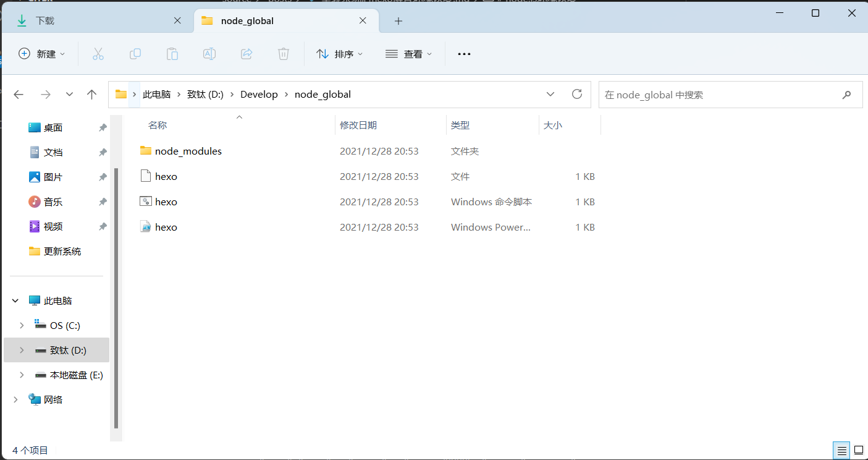Open 文档 in quick access
Image resolution: width=868 pixels, height=460 pixels.
pos(53,152)
